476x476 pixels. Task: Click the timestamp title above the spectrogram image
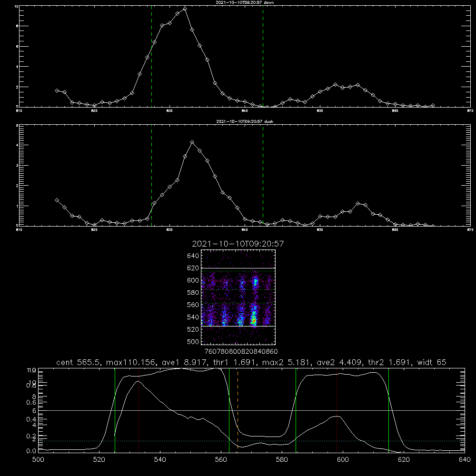click(x=238, y=244)
